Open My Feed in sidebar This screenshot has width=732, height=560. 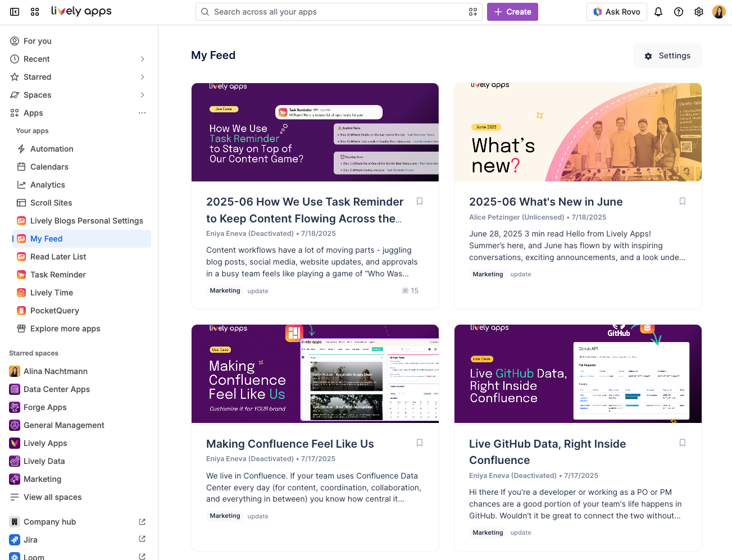pos(82,239)
